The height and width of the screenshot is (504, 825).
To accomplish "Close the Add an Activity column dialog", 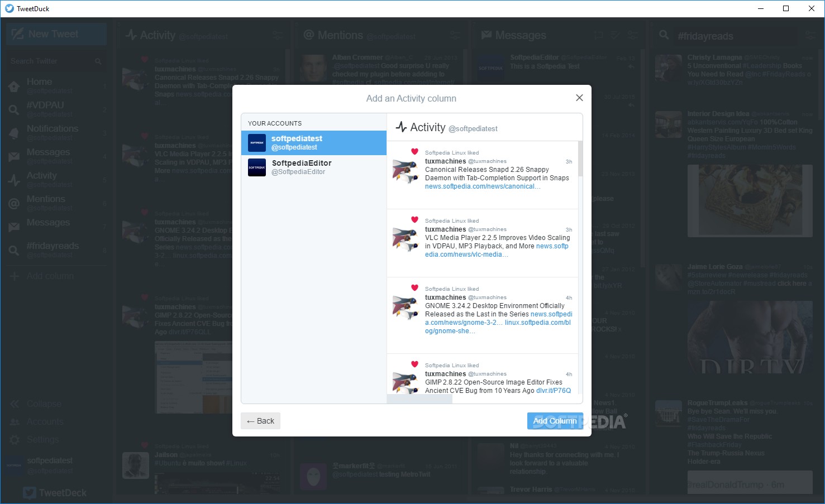I will [579, 98].
